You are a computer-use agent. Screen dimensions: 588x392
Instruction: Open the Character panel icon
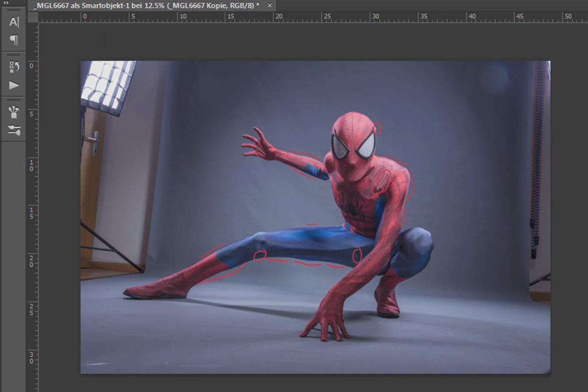pyautogui.click(x=14, y=22)
